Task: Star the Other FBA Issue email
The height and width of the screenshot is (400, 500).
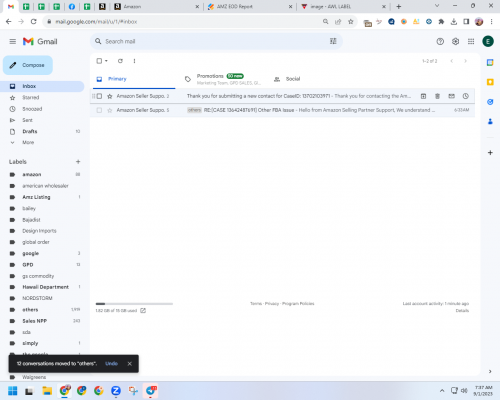Action: [110, 110]
